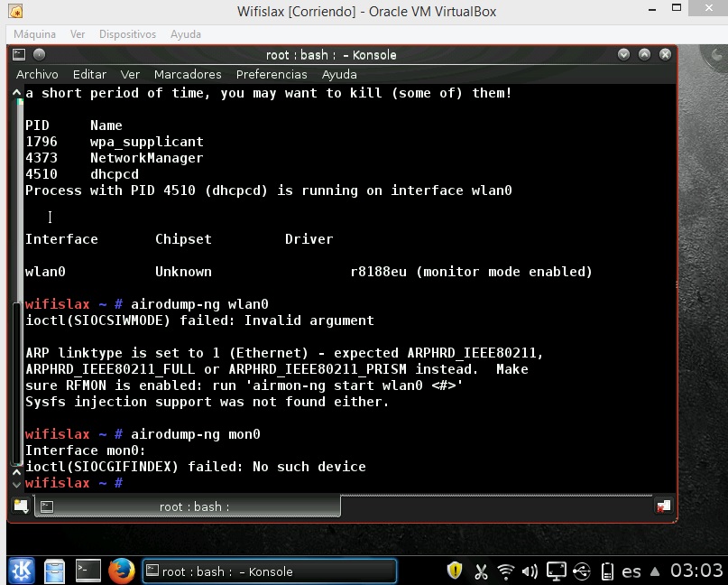Image resolution: width=728 pixels, height=585 pixels.
Task: Open the Klipper clipboard scissors icon
Action: [481, 571]
